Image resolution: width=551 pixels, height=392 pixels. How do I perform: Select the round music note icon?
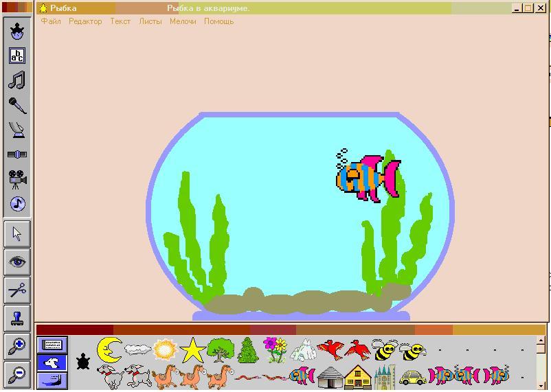tap(18, 204)
